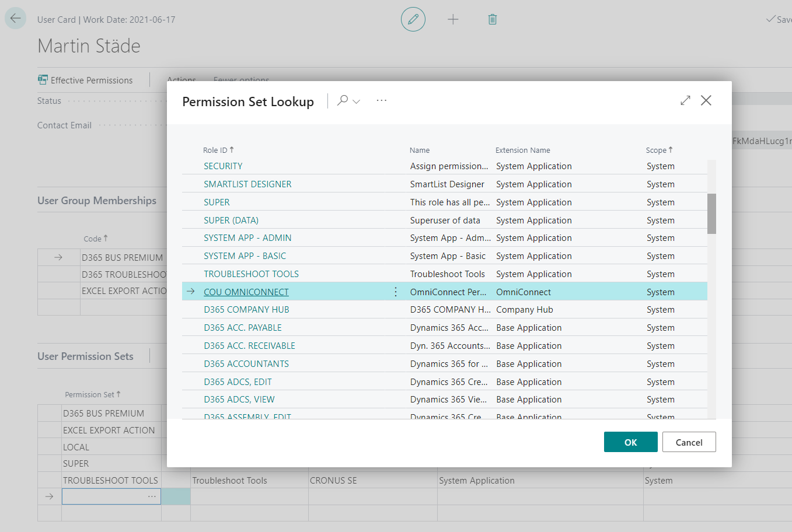Confirm the selection with OK
792x532 pixels.
(x=630, y=442)
